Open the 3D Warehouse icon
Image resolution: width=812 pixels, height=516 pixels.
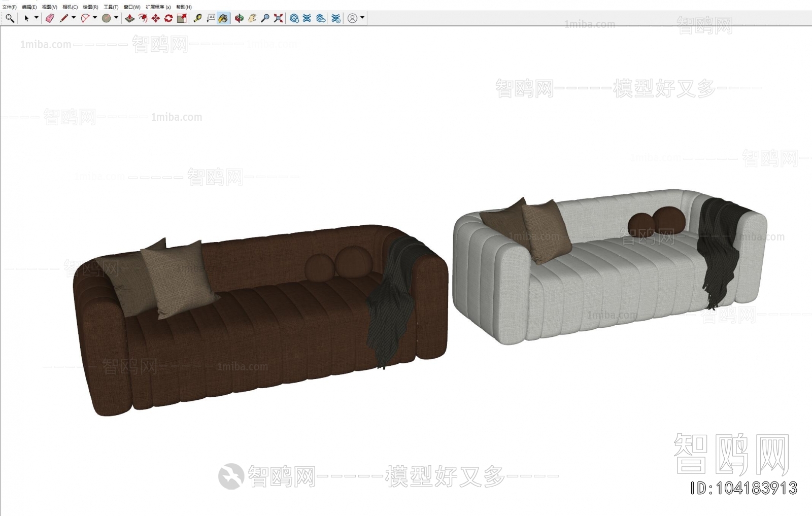pos(294,18)
